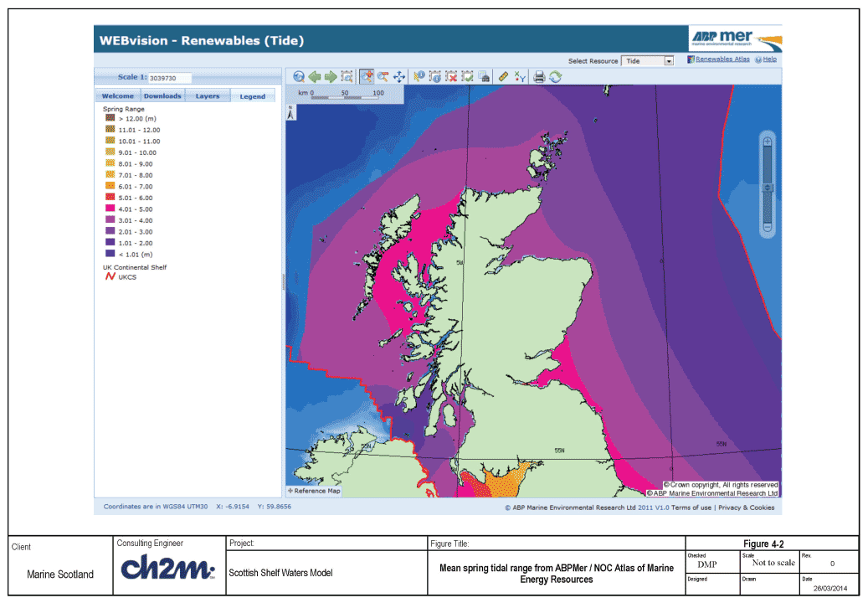Click the '2.01 - 3.00' legend entry
This screenshot has height=603, width=868.
(129, 231)
